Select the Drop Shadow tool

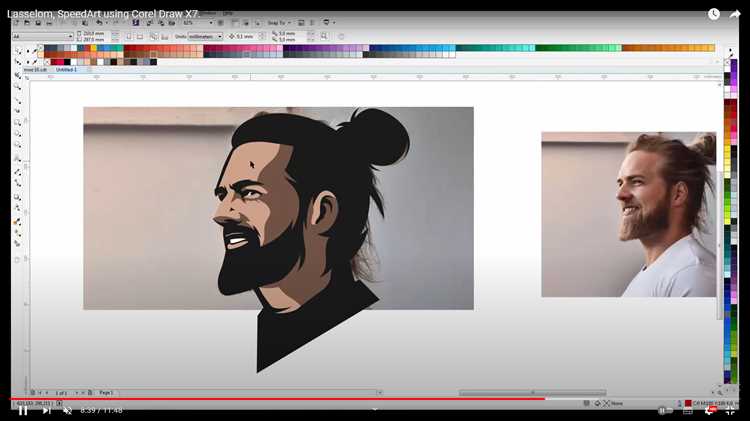click(x=18, y=197)
